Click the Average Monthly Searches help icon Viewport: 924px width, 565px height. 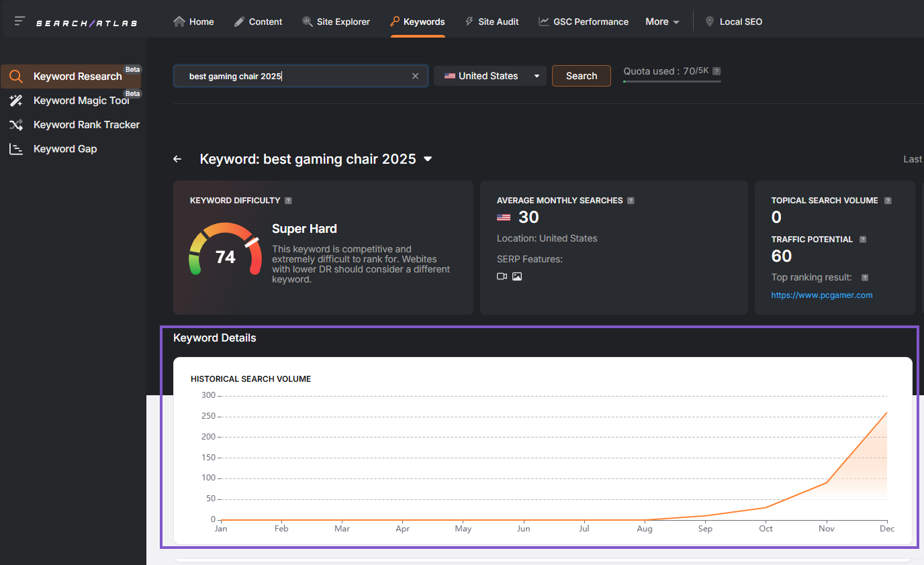pyautogui.click(x=631, y=200)
